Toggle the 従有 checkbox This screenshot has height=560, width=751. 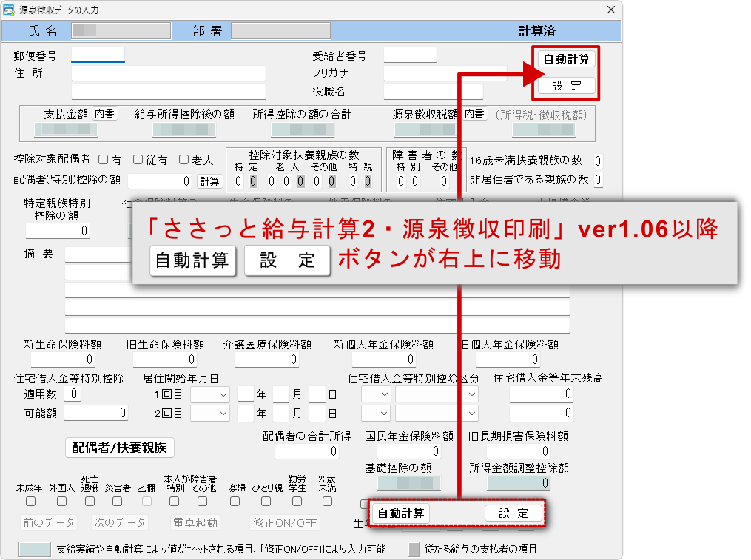point(138,160)
